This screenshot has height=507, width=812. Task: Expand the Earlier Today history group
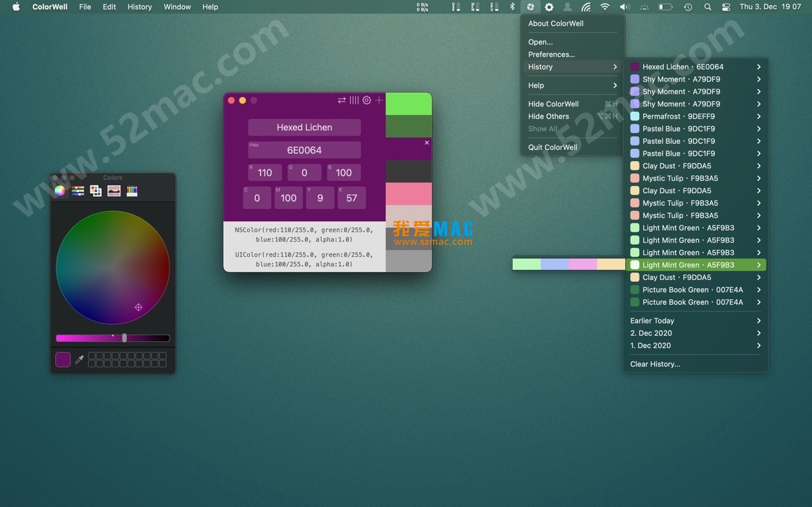[x=695, y=320]
